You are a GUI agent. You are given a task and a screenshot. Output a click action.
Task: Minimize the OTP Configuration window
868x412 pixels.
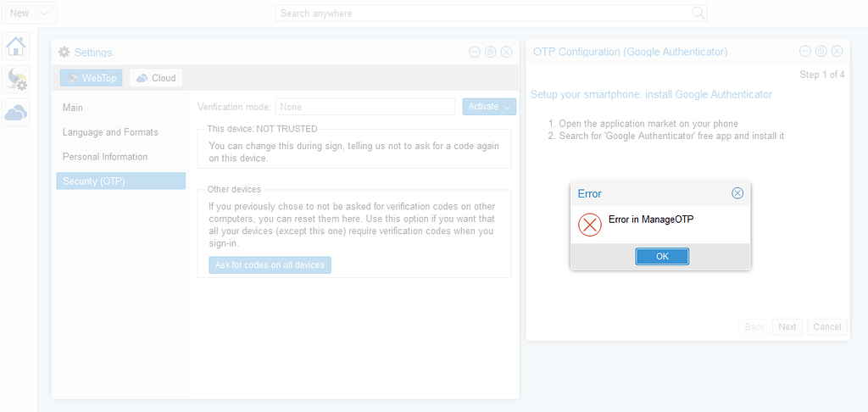pos(805,52)
